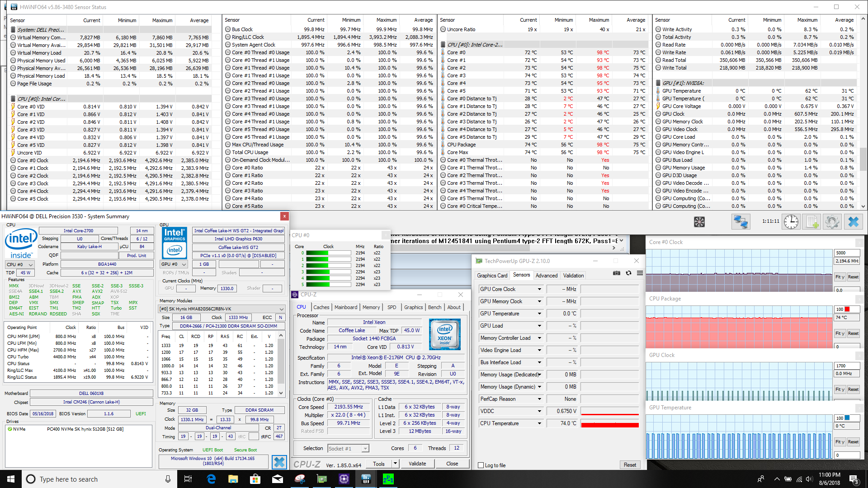The image size is (868, 488).
Task: Enable the Log to file checkbox
Action: (x=481, y=465)
